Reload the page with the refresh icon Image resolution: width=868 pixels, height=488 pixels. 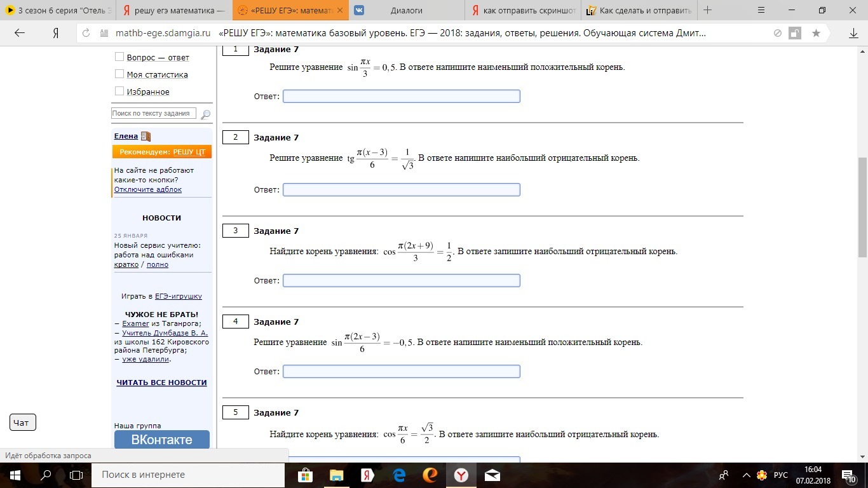pos(86,33)
